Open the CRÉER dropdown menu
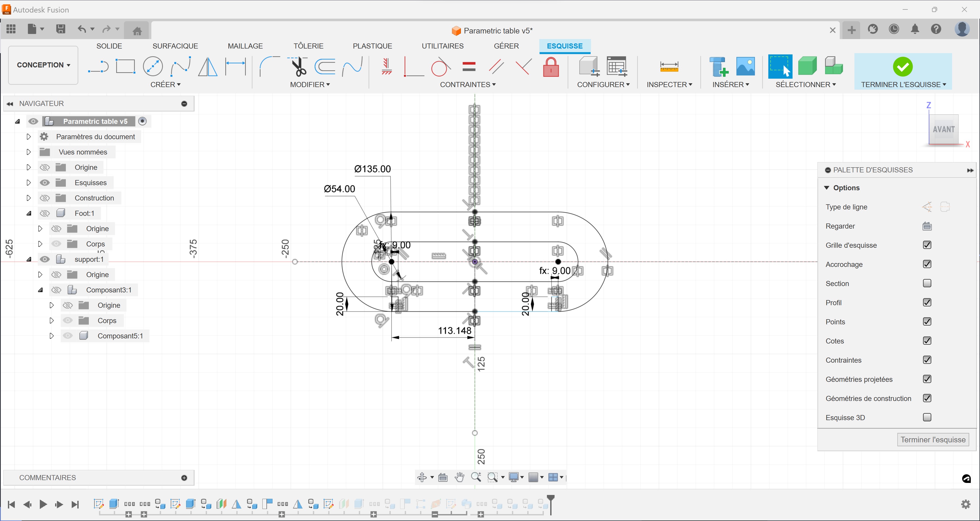This screenshot has width=980, height=521. 165,85
